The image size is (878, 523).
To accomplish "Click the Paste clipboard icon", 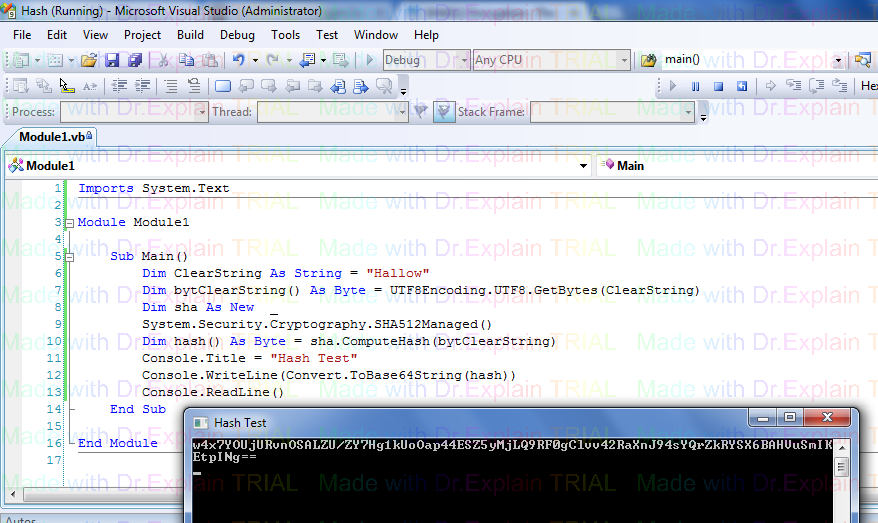I will pos(210,60).
